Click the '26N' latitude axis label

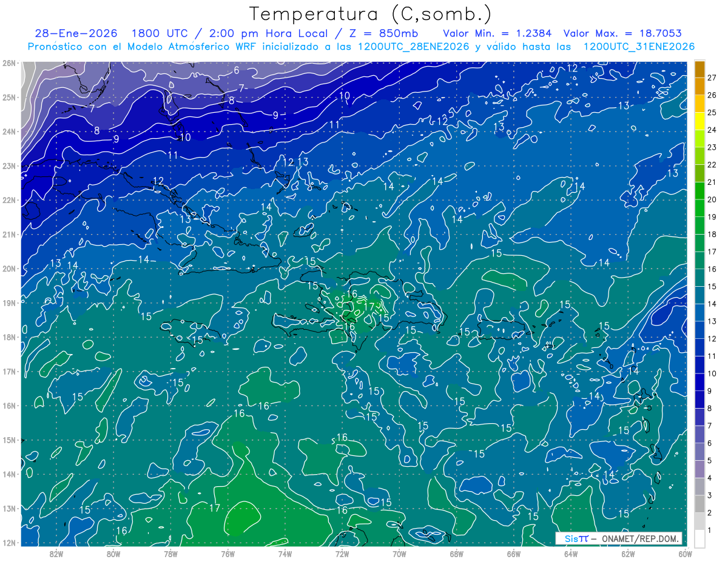pyautogui.click(x=9, y=63)
